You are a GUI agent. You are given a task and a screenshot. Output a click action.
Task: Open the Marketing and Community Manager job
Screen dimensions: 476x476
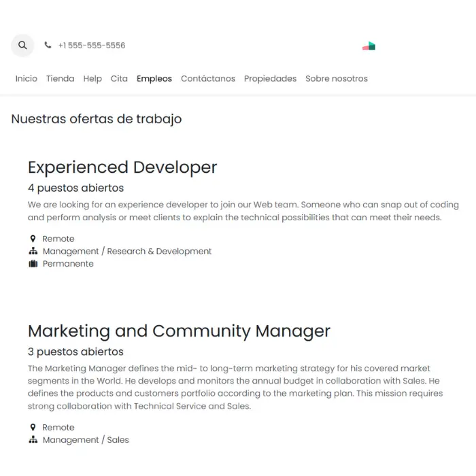(x=179, y=331)
